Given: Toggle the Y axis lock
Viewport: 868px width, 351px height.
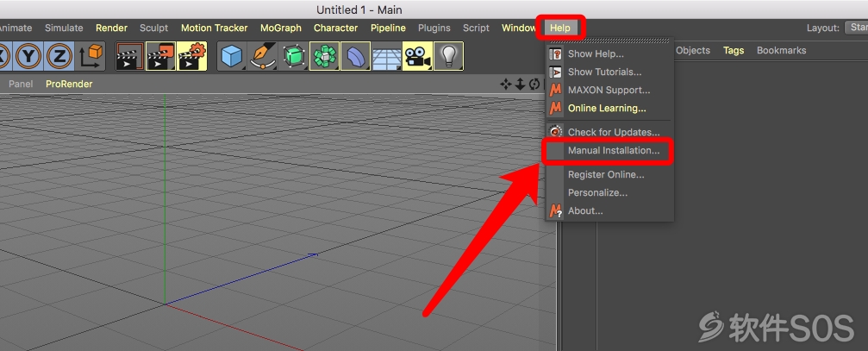Looking at the screenshot, I should pyautogui.click(x=28, y=56).
